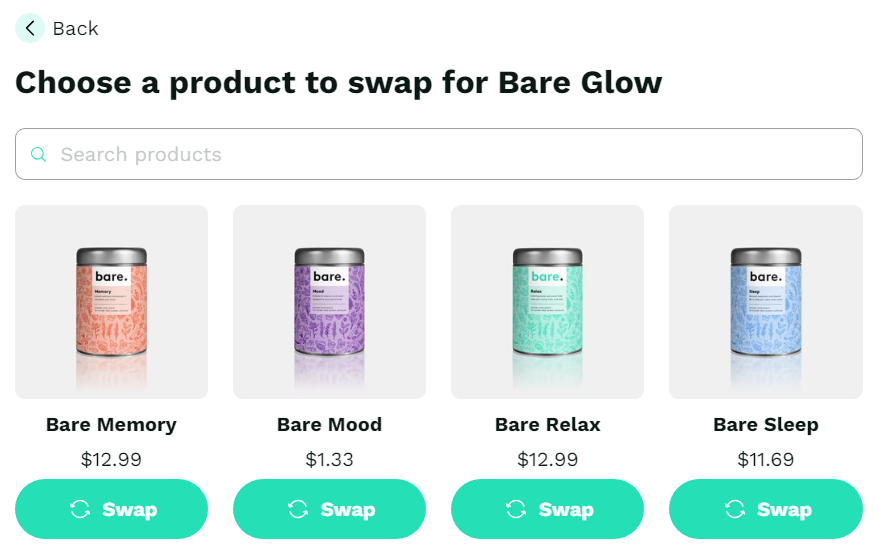This screenshot has width=878, height=551.
Task: Focus the Search products field
Action: coord(438,154)
